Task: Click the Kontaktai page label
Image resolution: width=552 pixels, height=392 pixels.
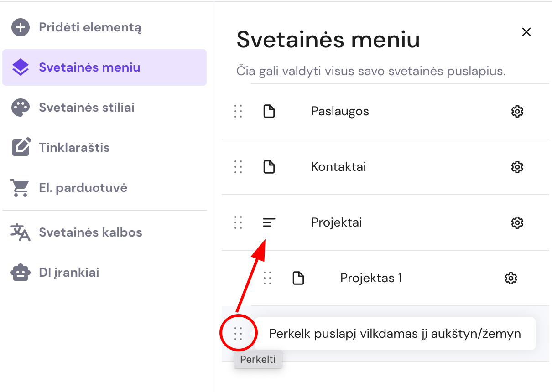Action: (x=338, y=167)
